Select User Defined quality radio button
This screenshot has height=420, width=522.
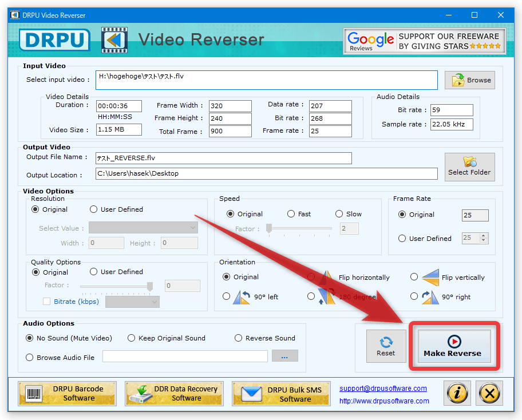pyautogui.click(x=93, y=272)
